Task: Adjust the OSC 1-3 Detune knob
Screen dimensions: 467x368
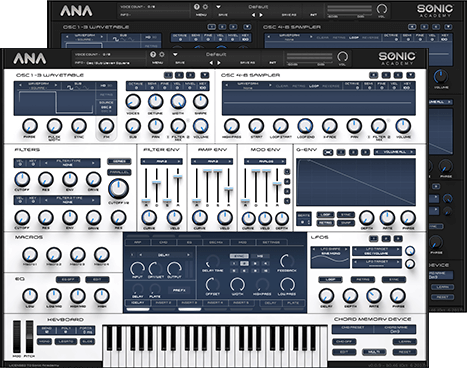Action: (x=156, y=102)
